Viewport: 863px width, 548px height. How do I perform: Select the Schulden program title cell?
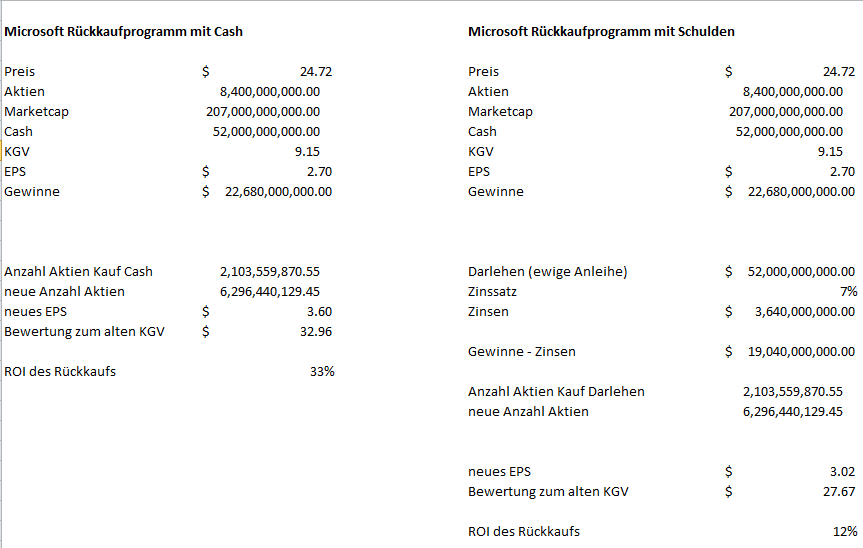[x=601, y=31]
